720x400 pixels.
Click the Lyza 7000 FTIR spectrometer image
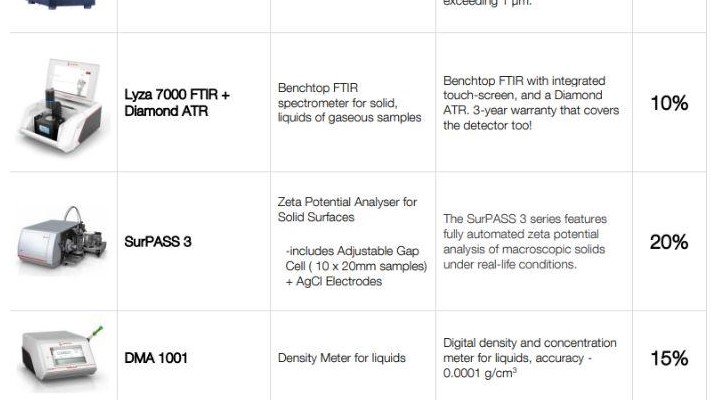tap(64, 104)
